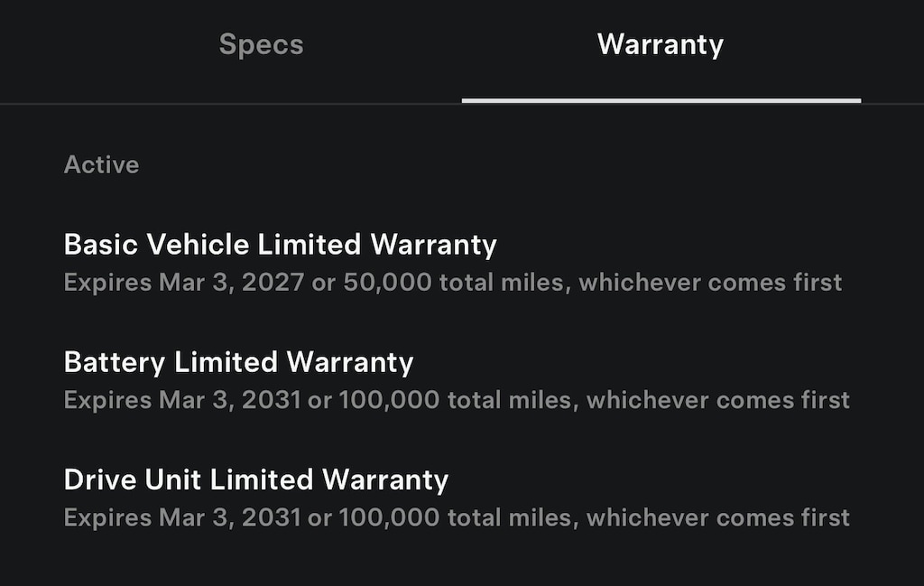Click the white underline below Warranty tab
Image resolution: width=924 pixels, height=586 pixels.
click(x=661, y=100)
